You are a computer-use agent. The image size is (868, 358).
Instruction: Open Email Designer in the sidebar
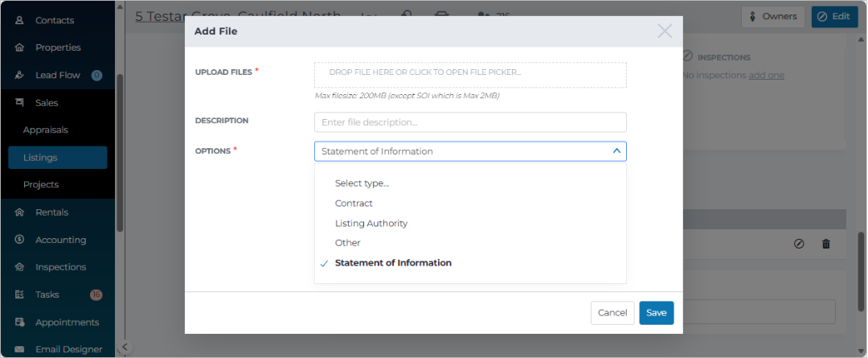pos(68,350)
